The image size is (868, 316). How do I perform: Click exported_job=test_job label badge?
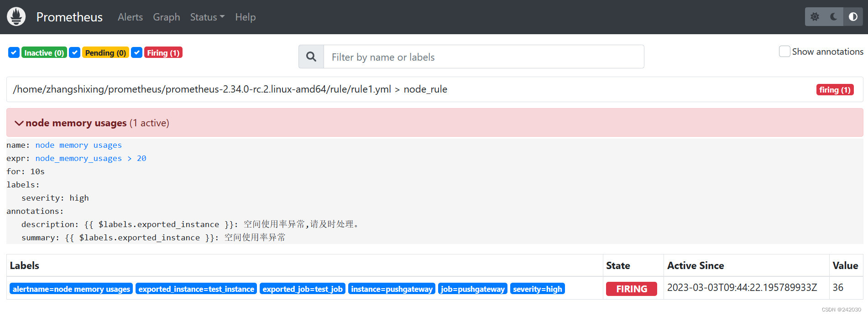303,289
